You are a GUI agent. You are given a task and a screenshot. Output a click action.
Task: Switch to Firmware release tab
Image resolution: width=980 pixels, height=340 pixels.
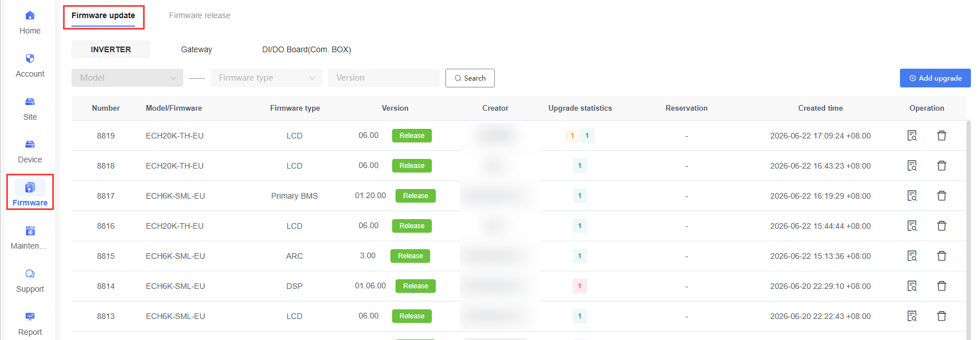(x=200, y=15)
